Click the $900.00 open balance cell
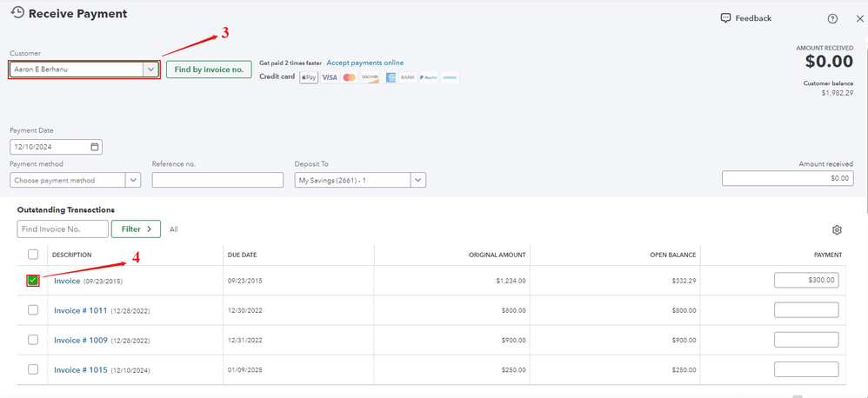The image size is (868, 398). tap(684, 341)
